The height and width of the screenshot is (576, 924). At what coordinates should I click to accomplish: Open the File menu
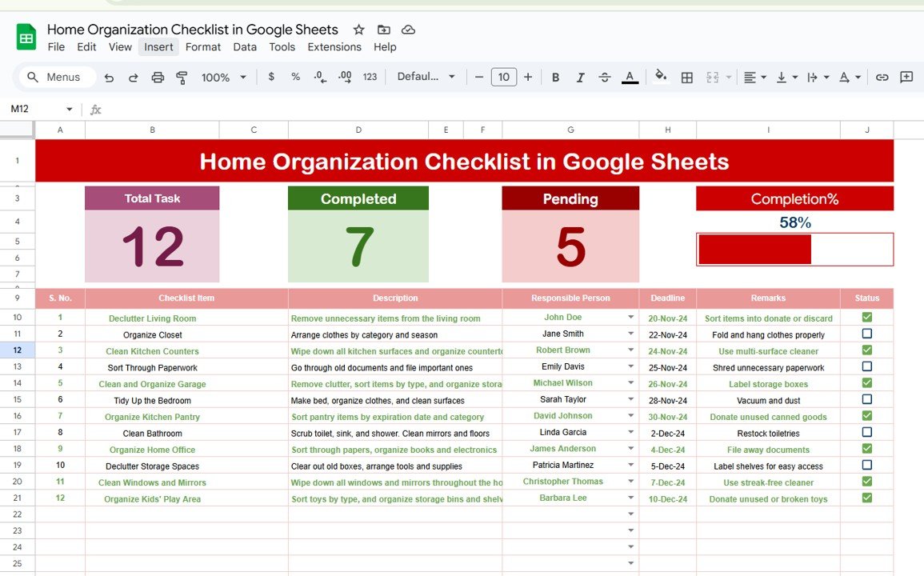tap(56, 47)
